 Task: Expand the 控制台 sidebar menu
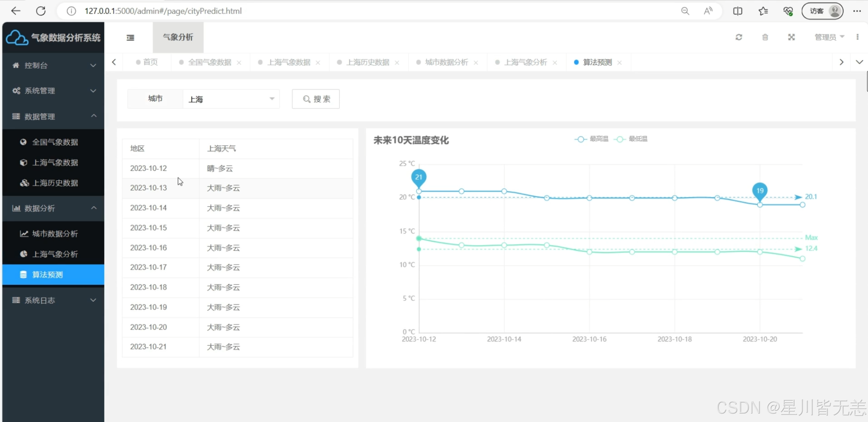pos(53,65)
